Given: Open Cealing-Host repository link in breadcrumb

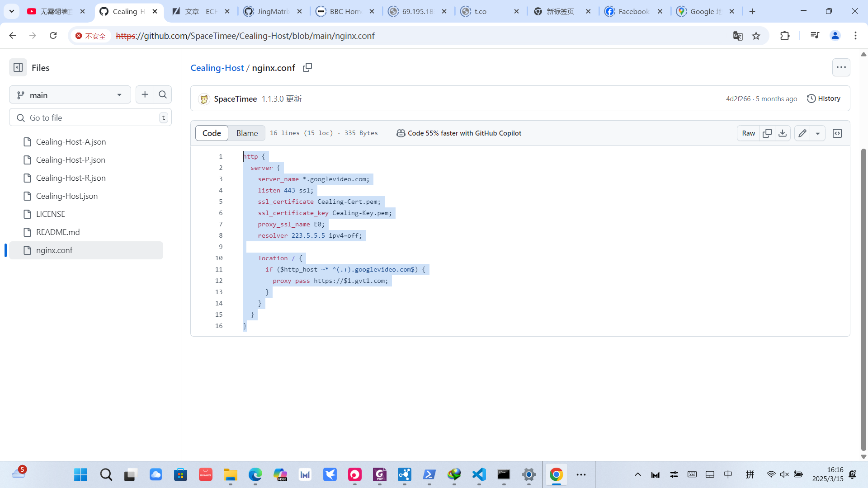Looking at the screenshot, I should (x=217, y=68).
